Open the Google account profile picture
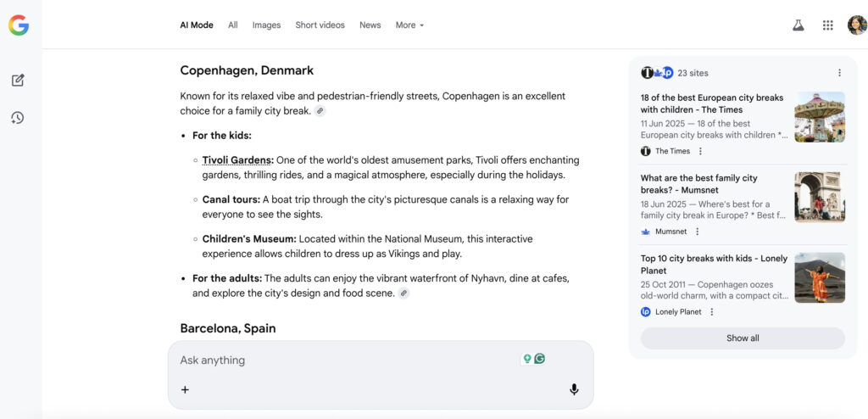Screen dimensions: 868x419 point(856,25)
